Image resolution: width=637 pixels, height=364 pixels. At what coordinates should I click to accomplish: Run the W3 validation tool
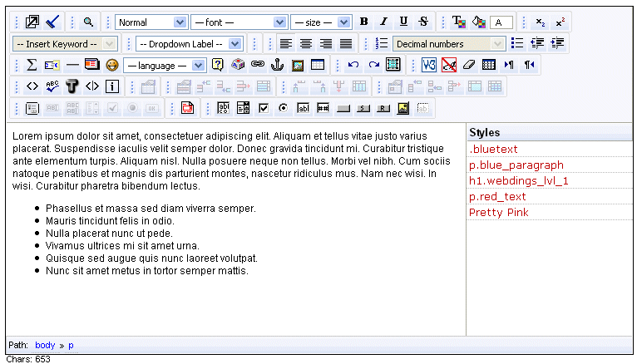tap(429, 65)
